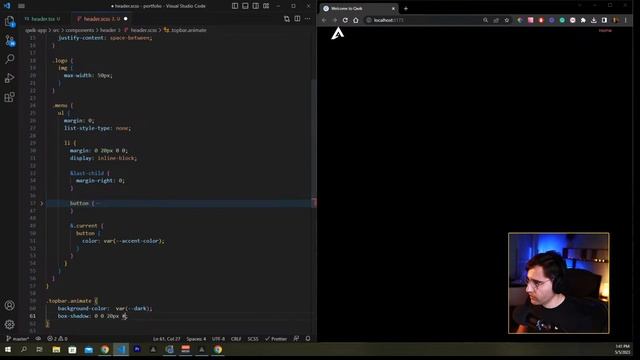Open the Accounts menu in activity bar
Screen dimensions: 640x360
(9, 305)
